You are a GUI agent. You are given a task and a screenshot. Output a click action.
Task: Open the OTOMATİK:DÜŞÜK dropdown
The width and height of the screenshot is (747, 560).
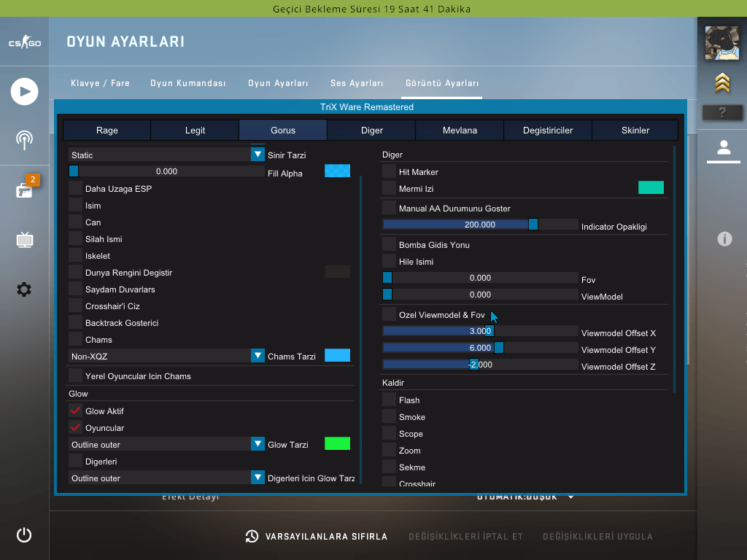[525, 497]
